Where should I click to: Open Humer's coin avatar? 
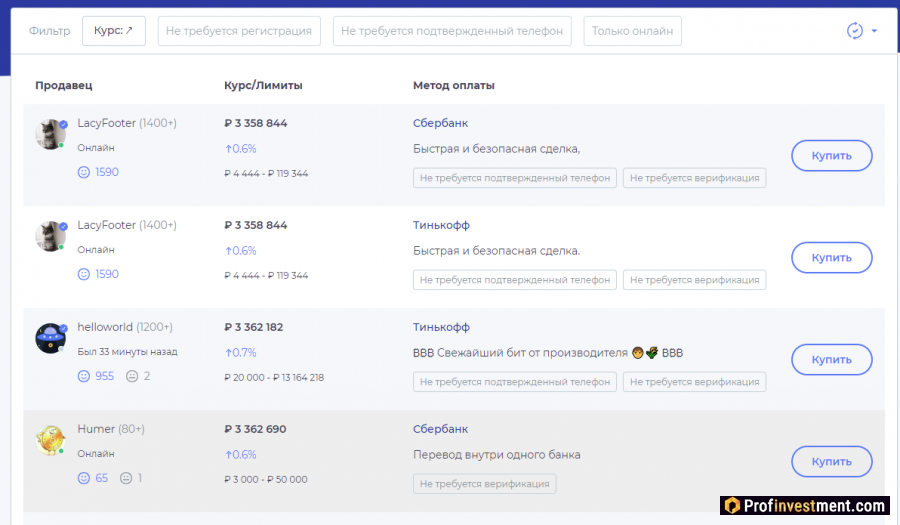point(51,441)
